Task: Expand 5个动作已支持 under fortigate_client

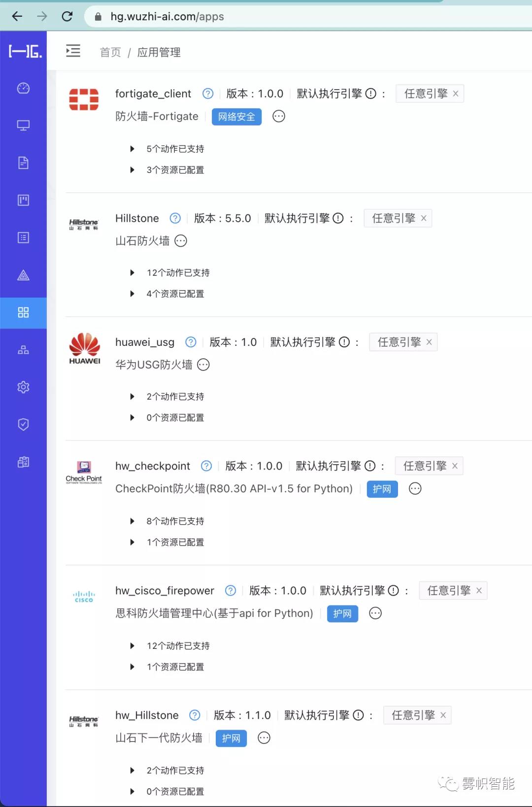Action: pos(132,149)
